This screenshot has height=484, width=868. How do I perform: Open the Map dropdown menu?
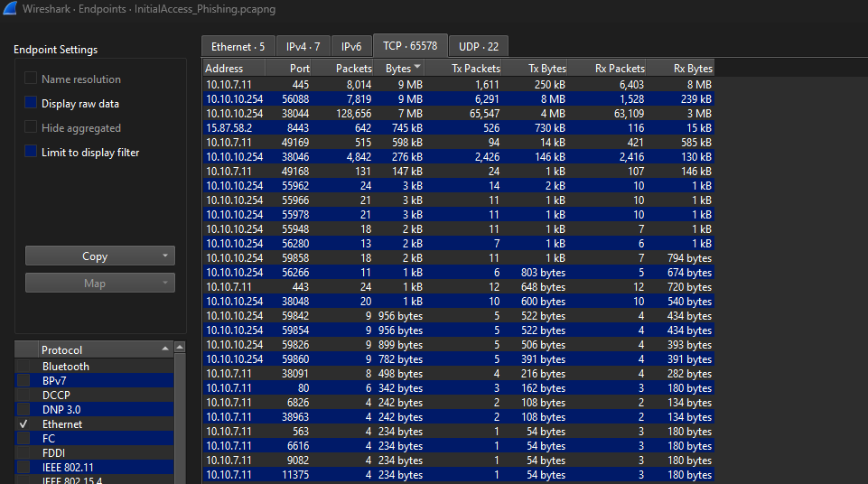click(x=164, y=284)
